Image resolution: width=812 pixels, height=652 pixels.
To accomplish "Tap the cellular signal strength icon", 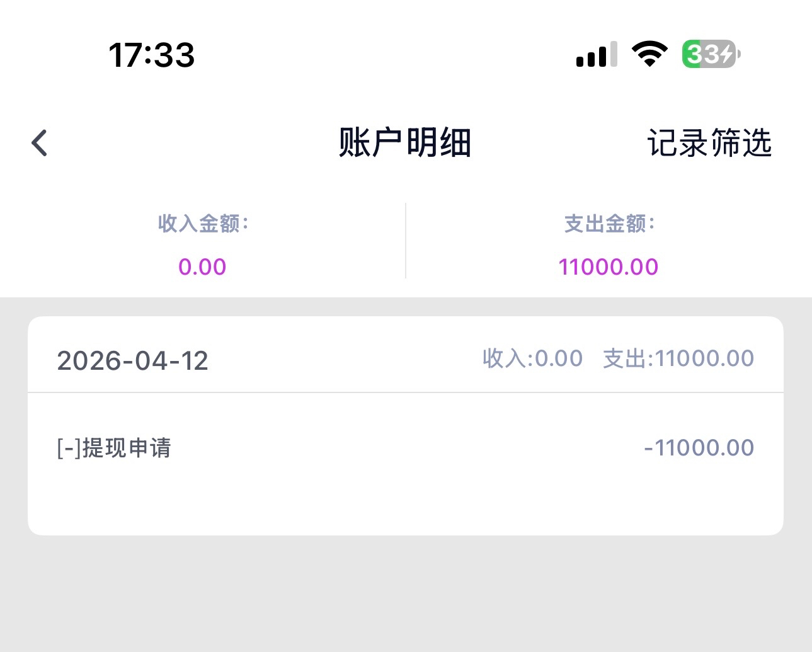I will pyautogui.click(x=596, y=55).
